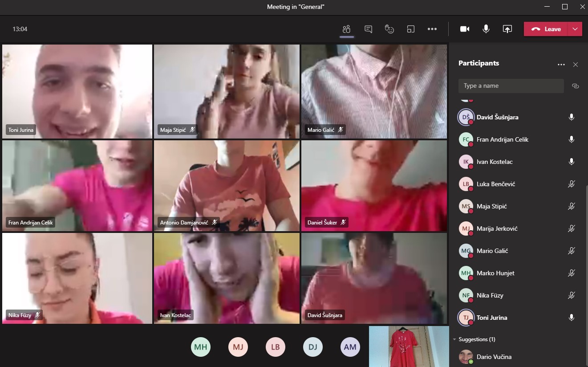The height and width of the screenshot is (367, 588).
Task: Toggle the camera on or off
Action: tap(465, 29)
